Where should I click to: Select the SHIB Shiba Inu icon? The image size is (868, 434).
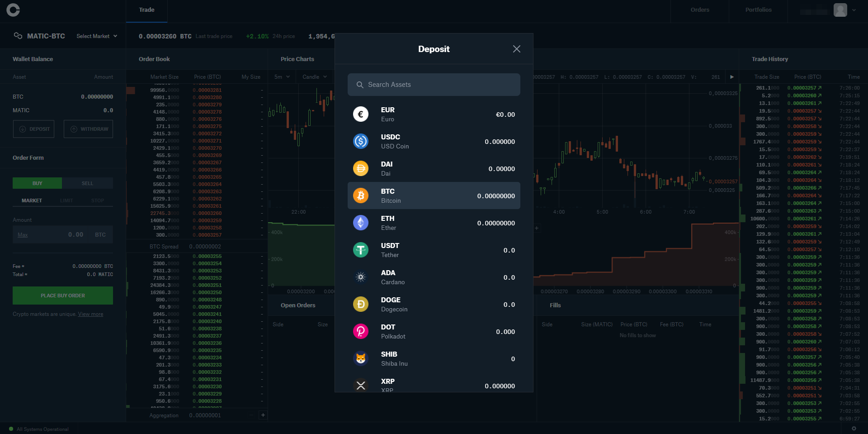(361, 358)
